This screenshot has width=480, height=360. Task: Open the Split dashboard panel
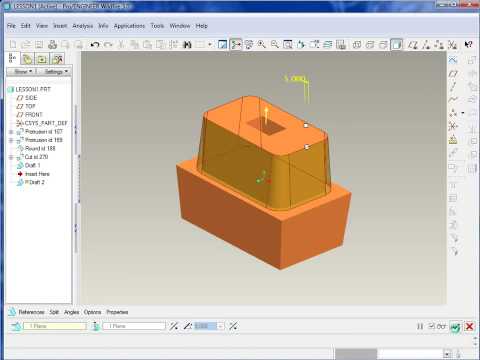54,312
